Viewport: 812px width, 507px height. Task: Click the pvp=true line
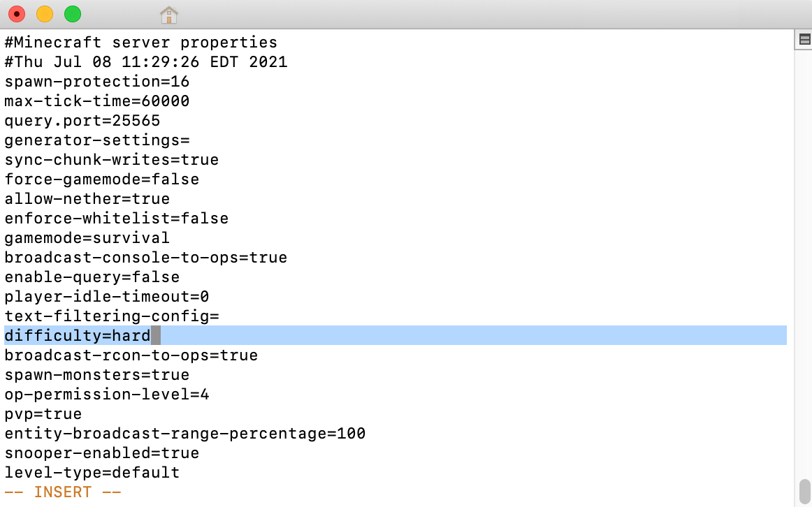[43, 414]
